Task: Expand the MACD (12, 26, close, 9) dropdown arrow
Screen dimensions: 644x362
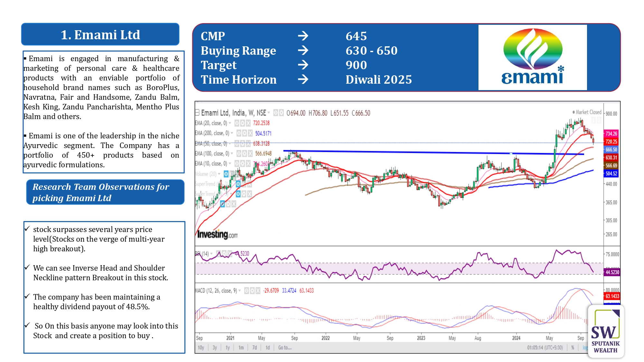Action: click(240, 291)
